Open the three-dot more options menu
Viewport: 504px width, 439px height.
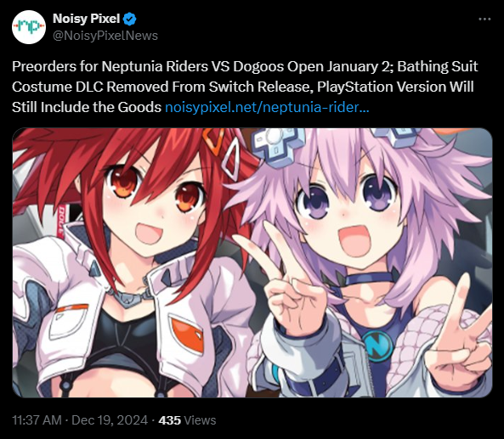point(484,20)
